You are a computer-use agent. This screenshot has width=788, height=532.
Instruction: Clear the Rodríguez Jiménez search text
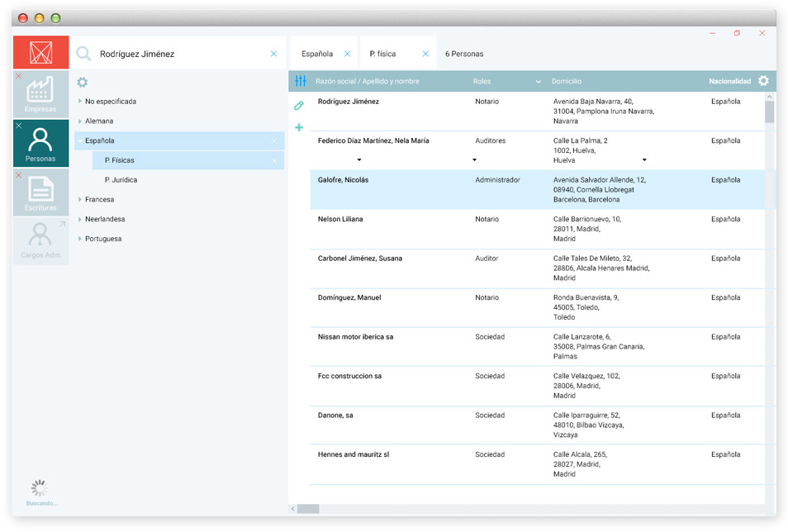(x=274, y=54)
